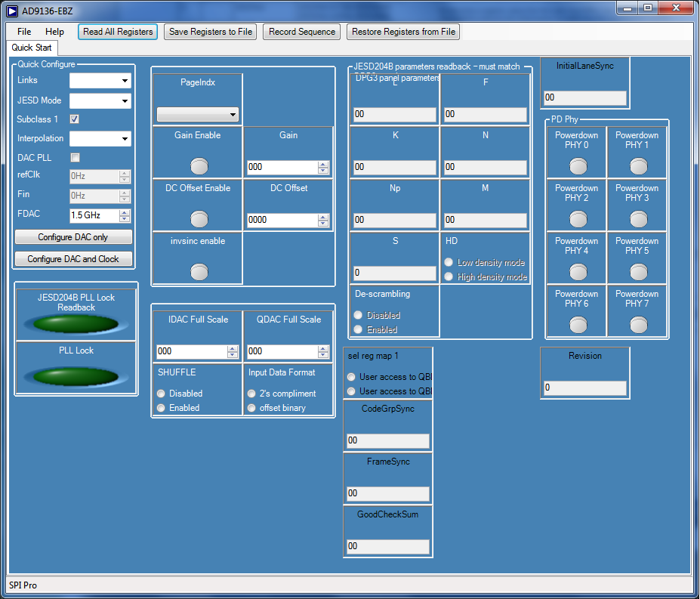Click the JESD204B PLL Lock indicator
The width and height of the screenshot is (700, 599).
(x=76, y=324)
